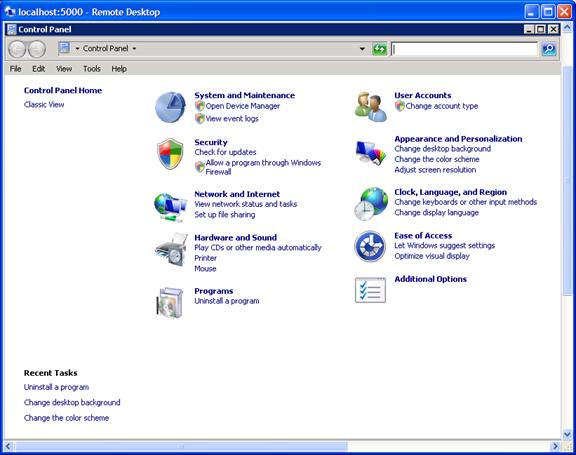Image resolution: width=576 pixels, height=455 pixels.
Task: Click Change the color scheme under Appearance
Action: point(437,159)
